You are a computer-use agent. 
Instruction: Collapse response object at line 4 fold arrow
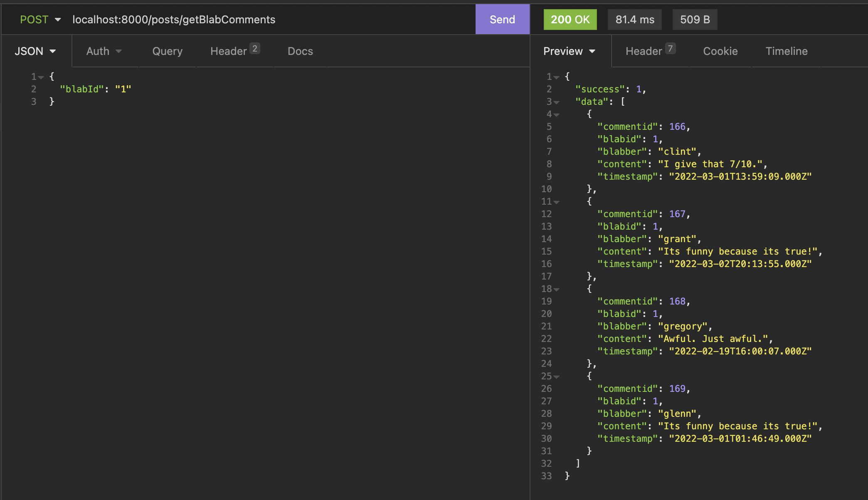(556, 115)
